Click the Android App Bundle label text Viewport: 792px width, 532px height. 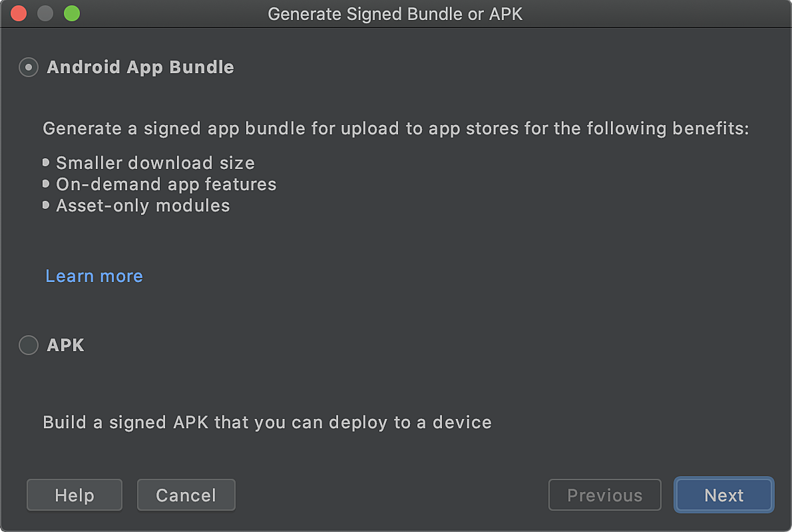coord(140,67)
